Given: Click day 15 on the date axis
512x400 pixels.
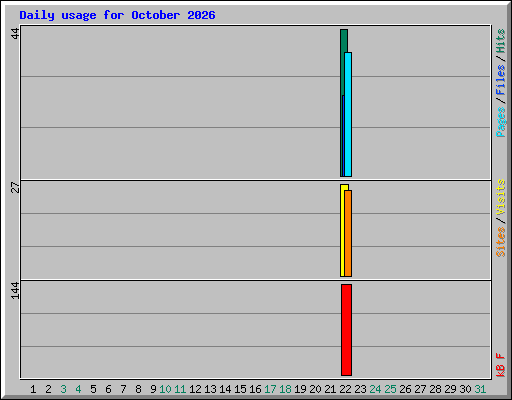Looking at the screenshot, I should tap(240, 389).
